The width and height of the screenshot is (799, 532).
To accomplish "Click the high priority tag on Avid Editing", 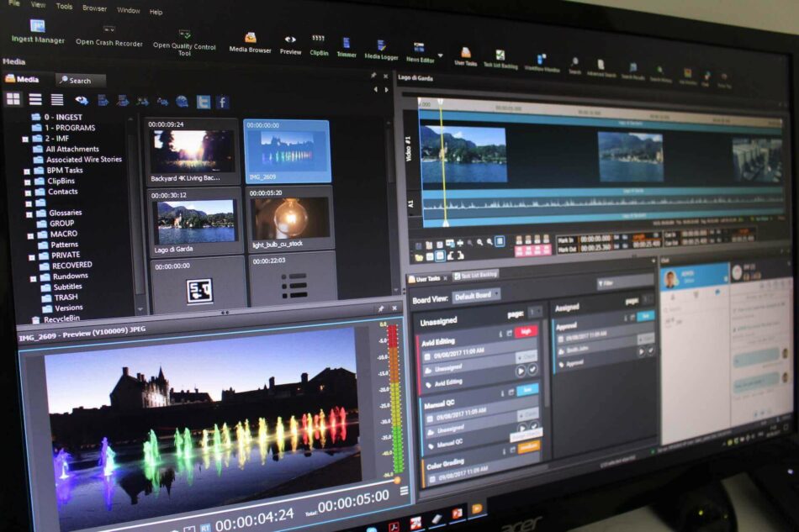I will click(x=526, y=331).
